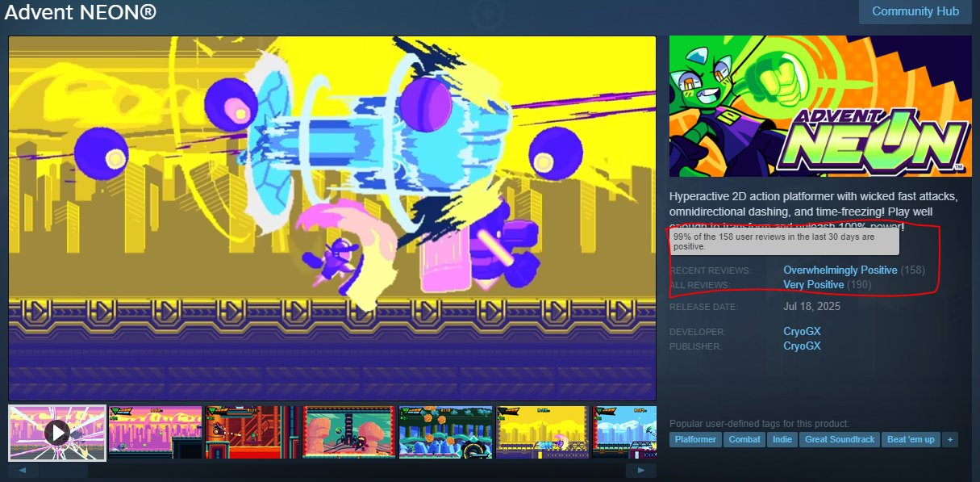
Task: Select the teal desert screenshot thumbnail
Action: pos(348,433)
